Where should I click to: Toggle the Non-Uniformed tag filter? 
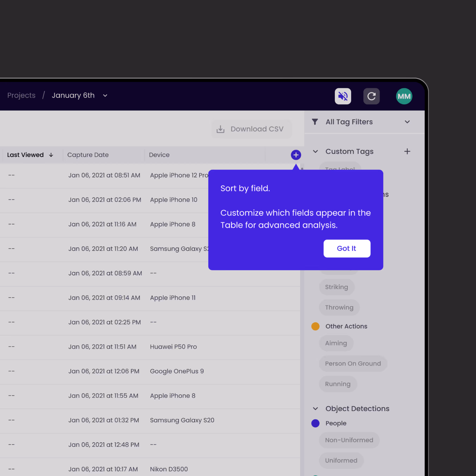click(349, 440)
